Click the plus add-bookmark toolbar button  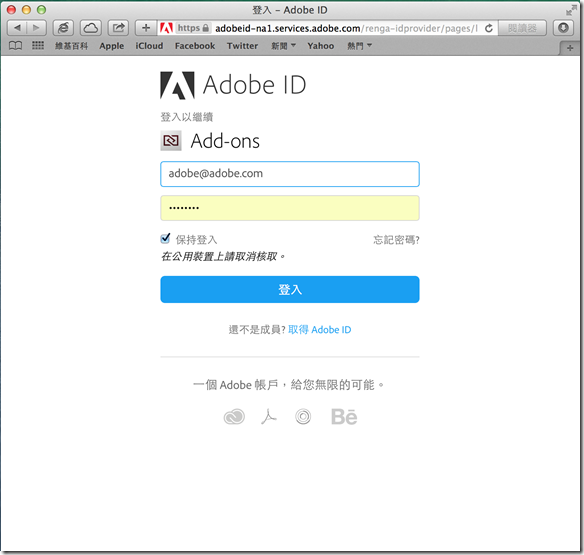pyautogui.click(x=146, y=28)
